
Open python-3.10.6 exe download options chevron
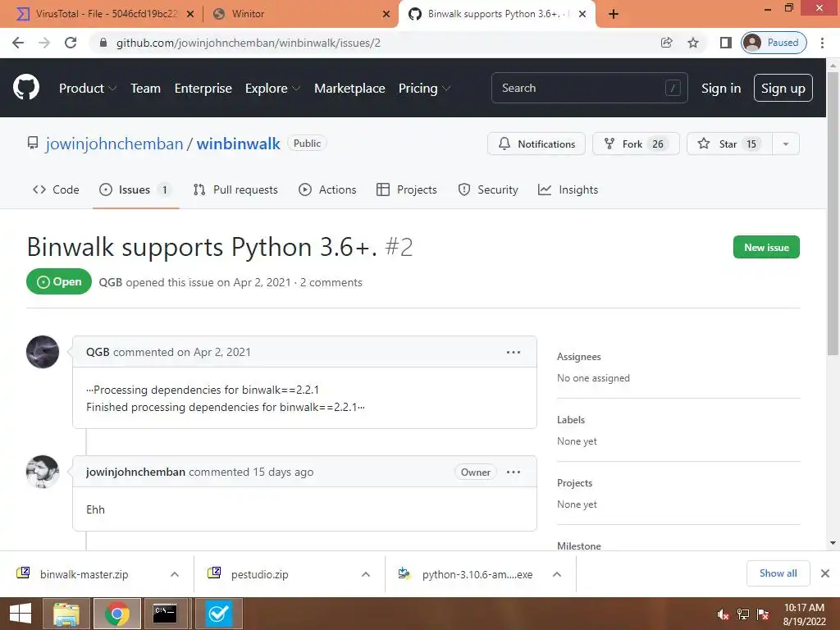click(557, 574)
